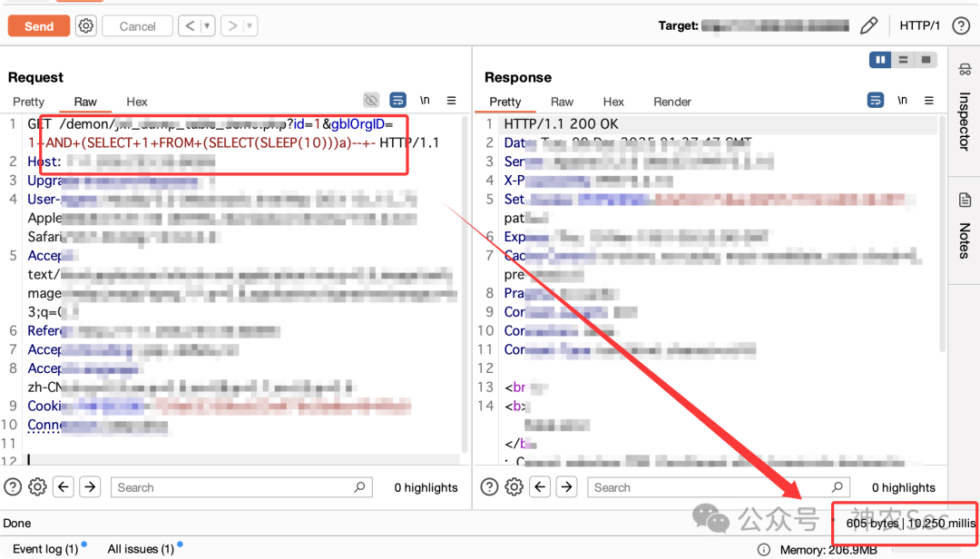Select the Response Hex tab
980x559 pixels.
[x=613, y=102]
